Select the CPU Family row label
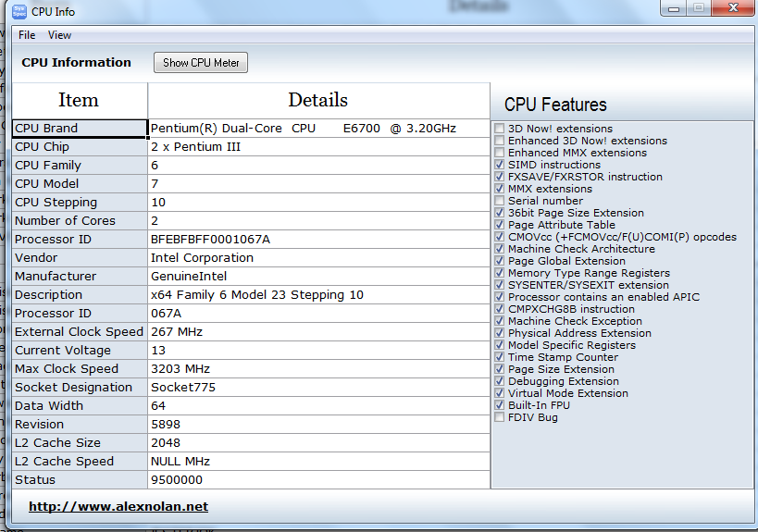This screenshot has width=758, height=532. point(80,166)
